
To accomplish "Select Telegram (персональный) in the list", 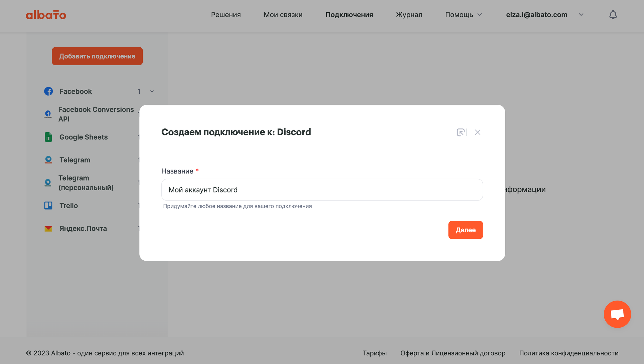I will click(x=86, y=183).
